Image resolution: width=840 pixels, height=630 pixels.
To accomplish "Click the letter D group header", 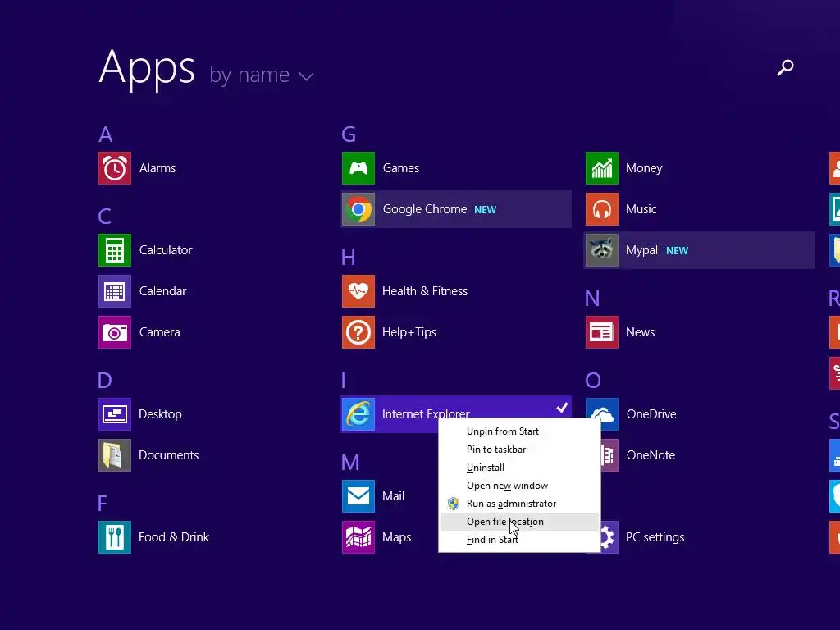I will point(105,381).
